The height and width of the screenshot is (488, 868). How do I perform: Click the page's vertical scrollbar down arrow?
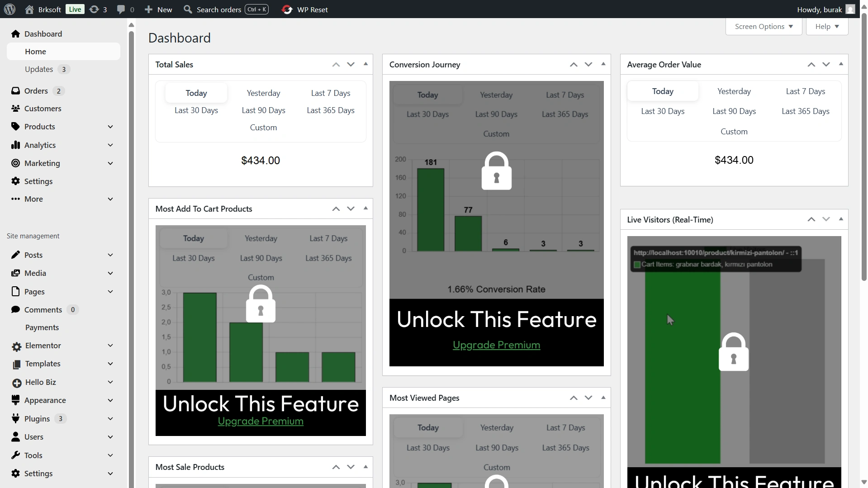(x=863, y=482)
